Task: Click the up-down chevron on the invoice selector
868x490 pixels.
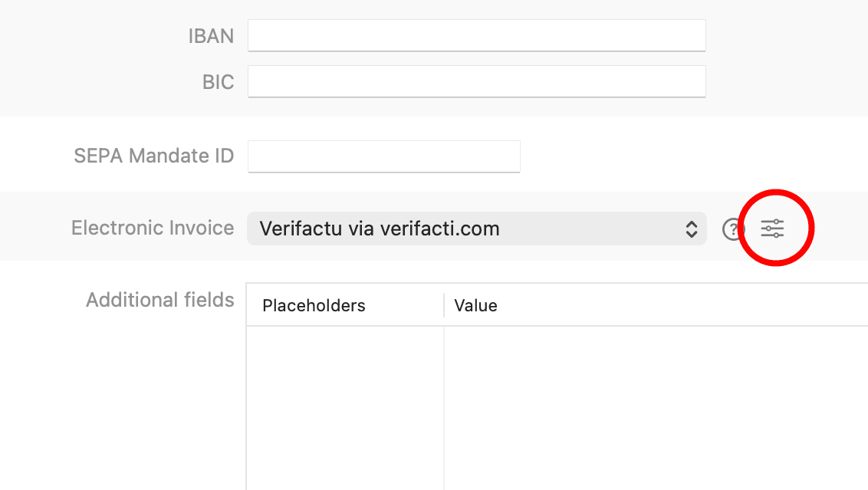Action: (x=692, y=229)
